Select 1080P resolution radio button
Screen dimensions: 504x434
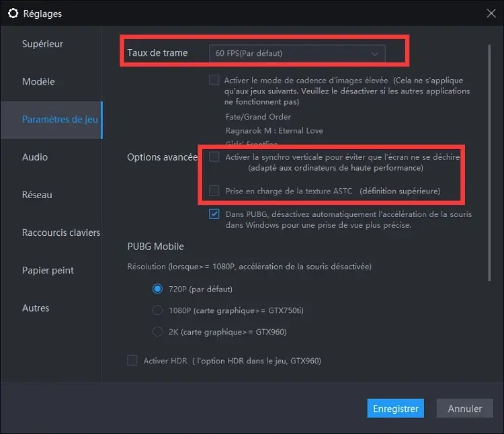coord(158,310)
